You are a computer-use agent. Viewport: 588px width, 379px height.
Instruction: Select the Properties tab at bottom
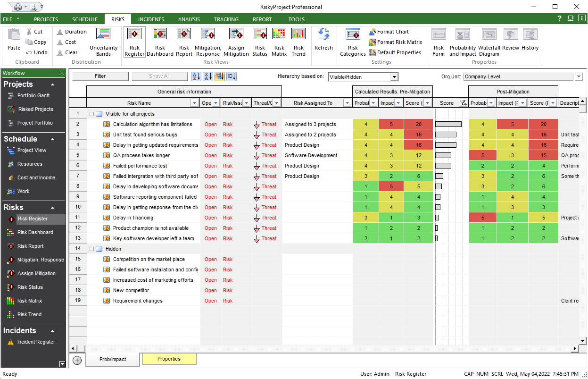click(x=169, y=359)
